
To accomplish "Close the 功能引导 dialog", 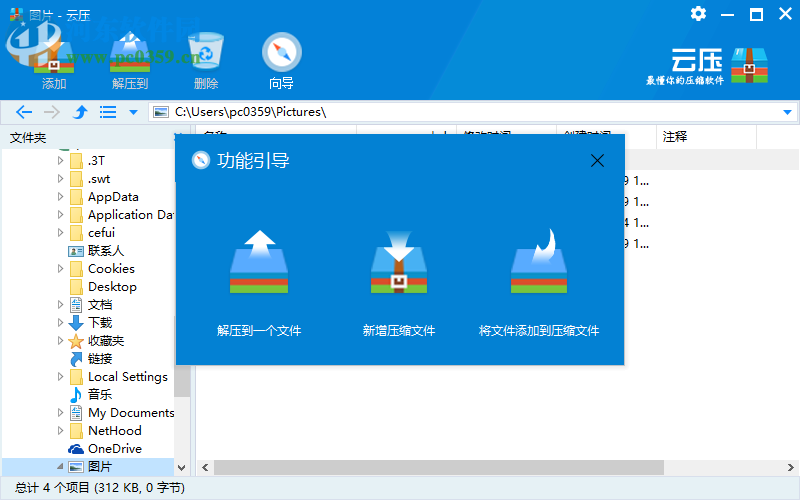I will [597, 161].
